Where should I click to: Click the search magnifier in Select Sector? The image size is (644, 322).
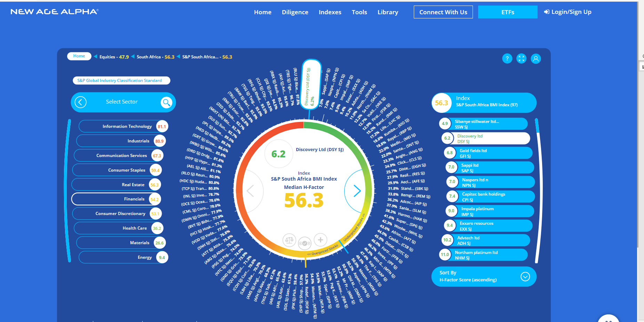[x=167, y=102]
